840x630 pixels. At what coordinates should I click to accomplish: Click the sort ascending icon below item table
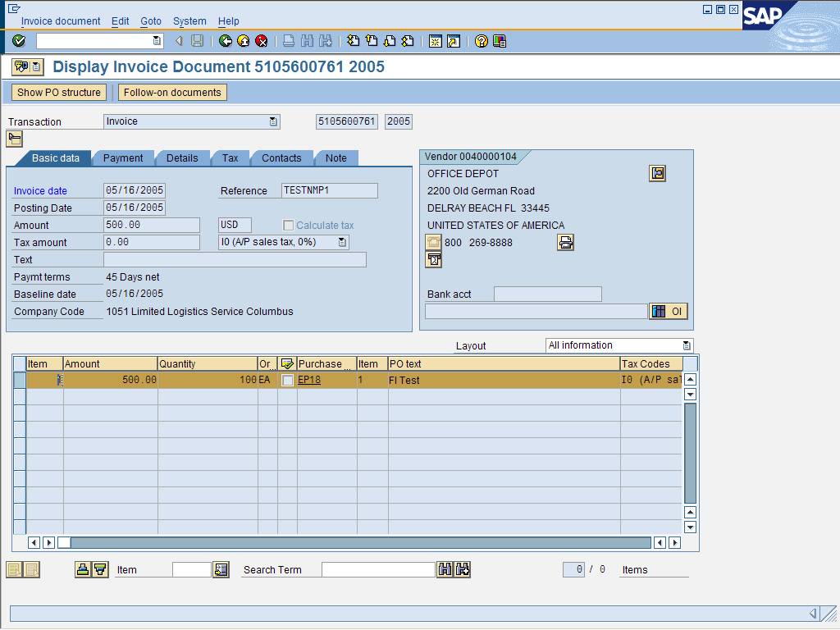83,569
